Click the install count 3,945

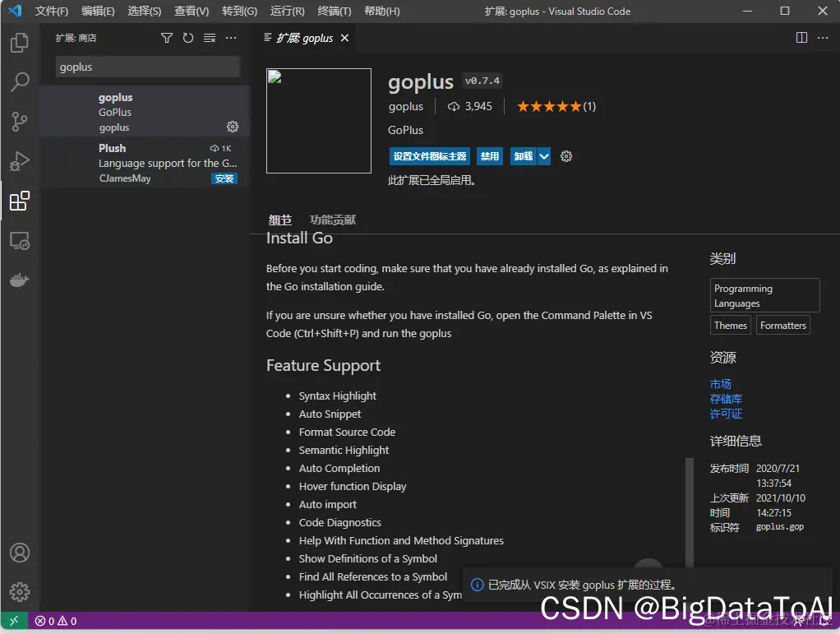pos(470,106)
